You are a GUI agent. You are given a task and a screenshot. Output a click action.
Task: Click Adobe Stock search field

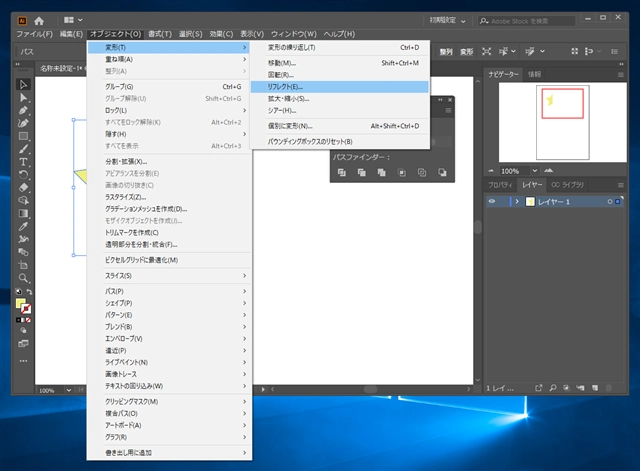[527, 21]
